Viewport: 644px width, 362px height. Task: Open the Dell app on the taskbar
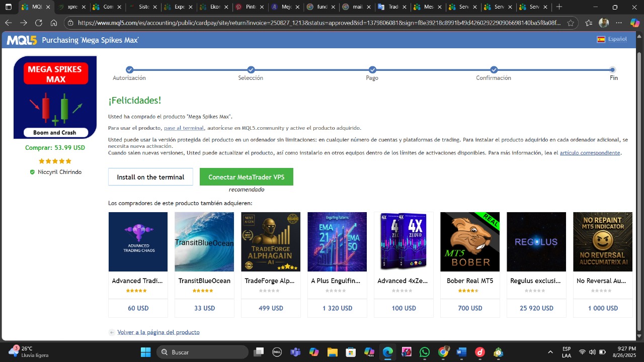277,352
